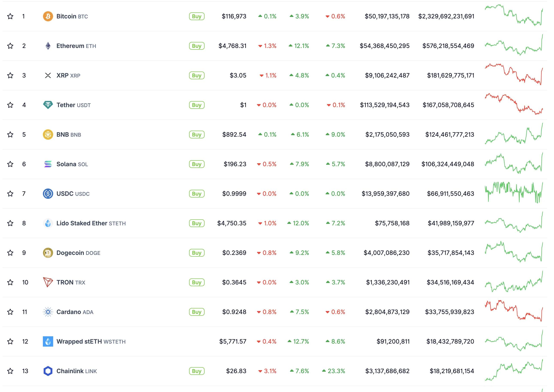
Task: Click the Chainlink hexagon logo
Action: coord(48,371)
